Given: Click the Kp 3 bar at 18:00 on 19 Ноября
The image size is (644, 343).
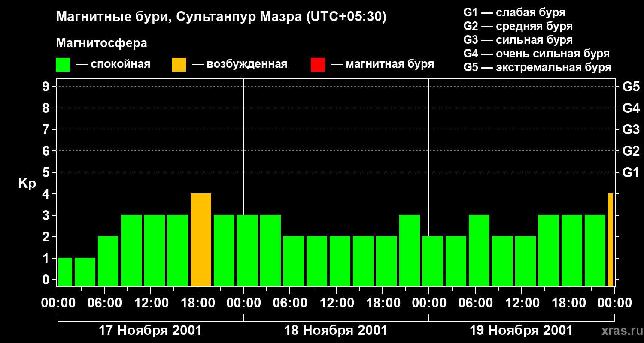Looking at the screenshot, I should click(572, 250).
